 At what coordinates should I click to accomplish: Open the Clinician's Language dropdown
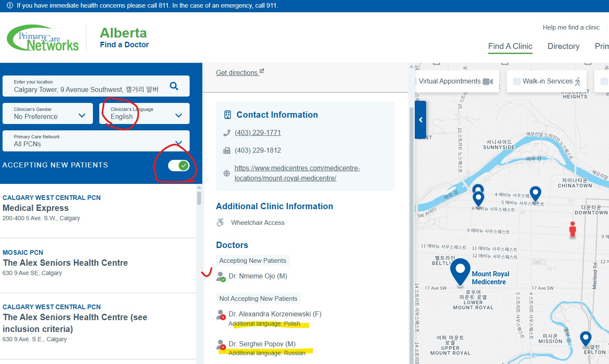144,113
